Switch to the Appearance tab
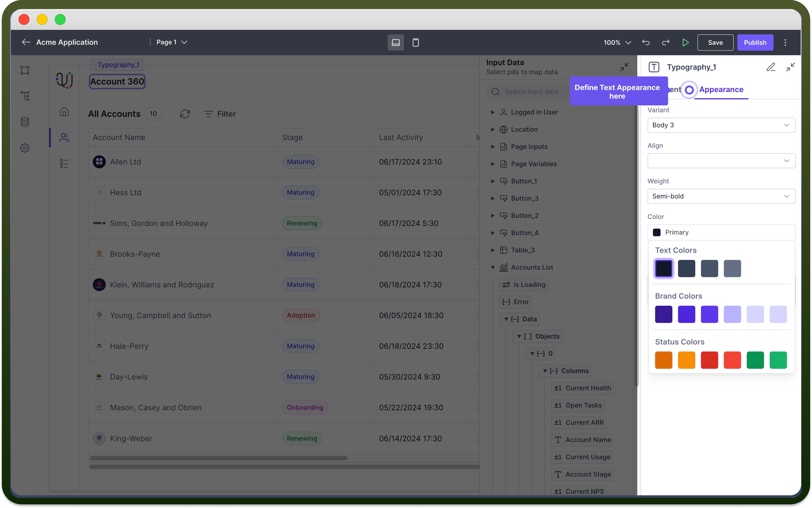Image resolution: width=812 pixels, height=508 pixels. click(721, 90)
